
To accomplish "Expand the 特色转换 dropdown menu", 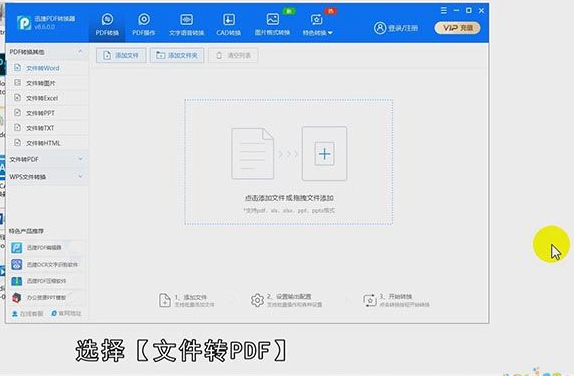I will coord(317,25).
